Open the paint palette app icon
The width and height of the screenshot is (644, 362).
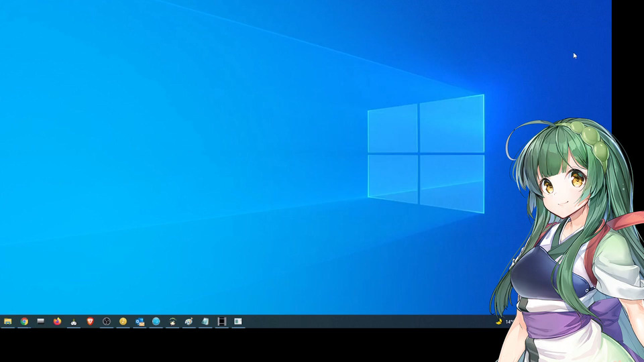click(189, 321)
